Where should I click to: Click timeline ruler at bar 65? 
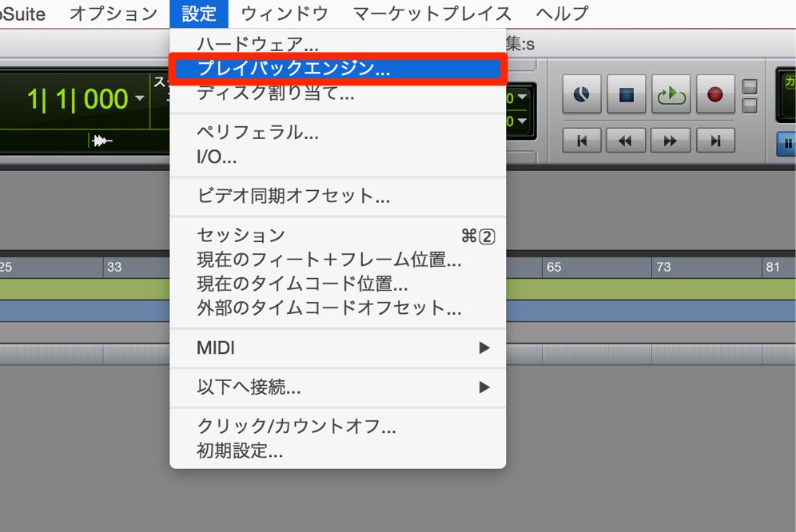point(554,267)
